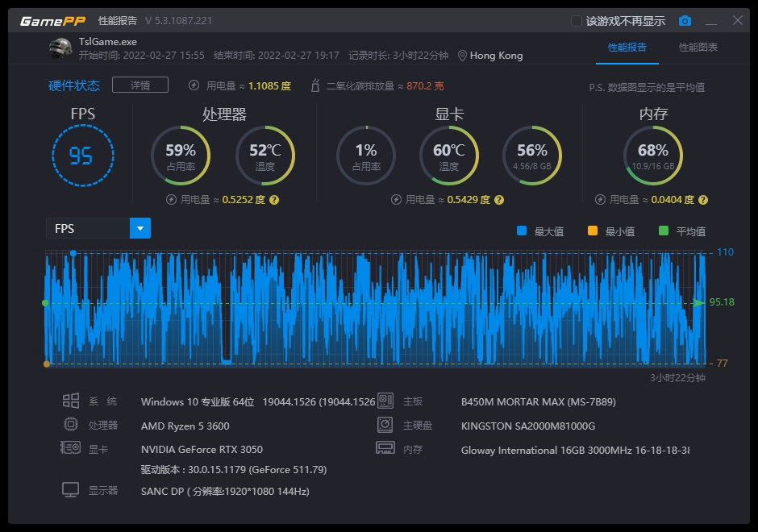The image size is (758, 532).
Task: Click the graphics card power help icon
Action: 499,200
